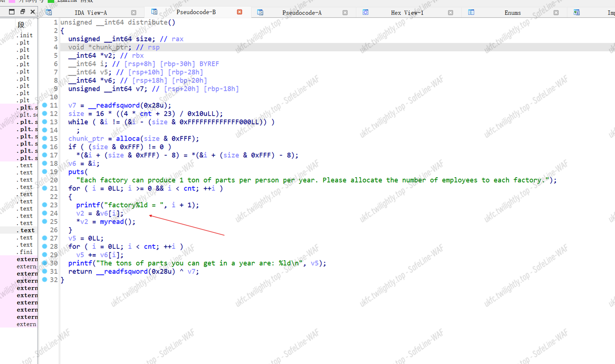Close the Hex View-1 tab
Image resolution: width=615 pixels, height=364 pixels.
tap(450, 13)
